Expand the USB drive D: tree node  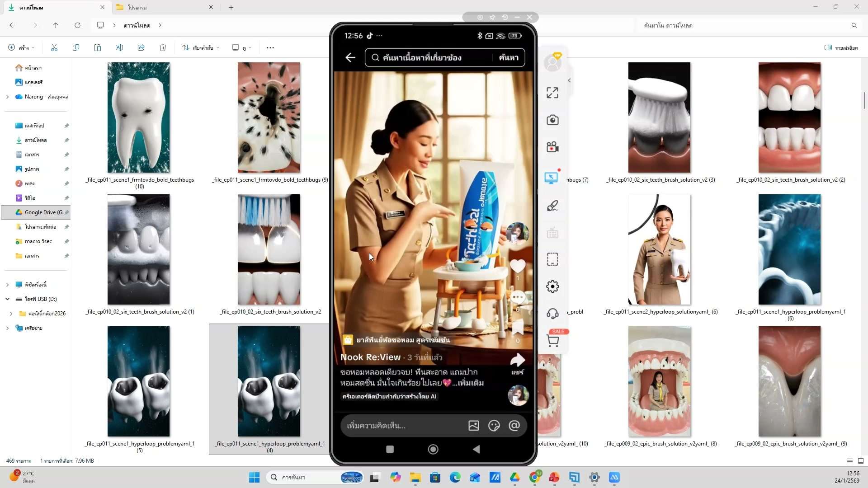(x=7, y=299)
